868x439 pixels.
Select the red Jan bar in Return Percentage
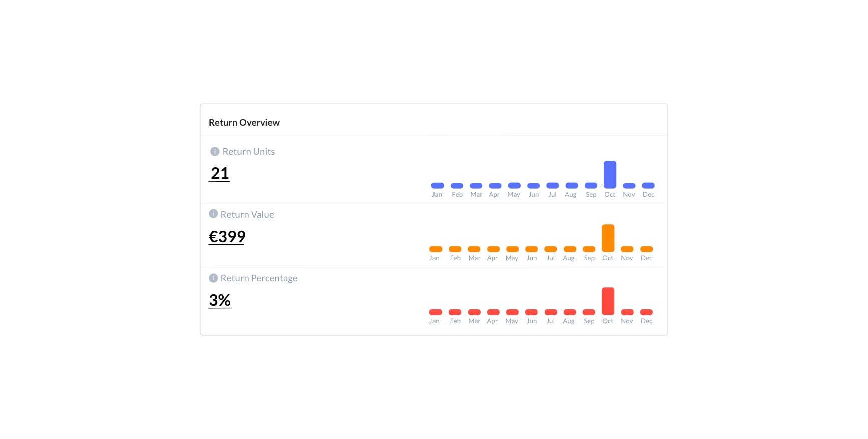click(x=436, y=312)
